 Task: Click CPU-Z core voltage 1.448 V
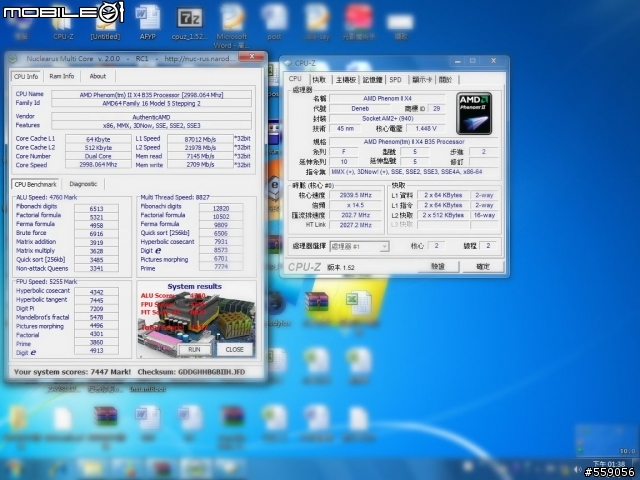pos(426,129)
